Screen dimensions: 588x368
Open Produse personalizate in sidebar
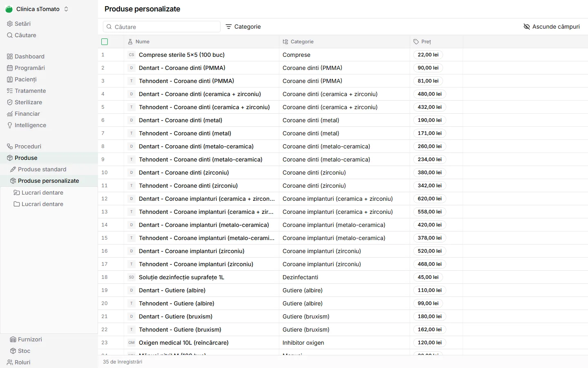(x=49, y=181)
